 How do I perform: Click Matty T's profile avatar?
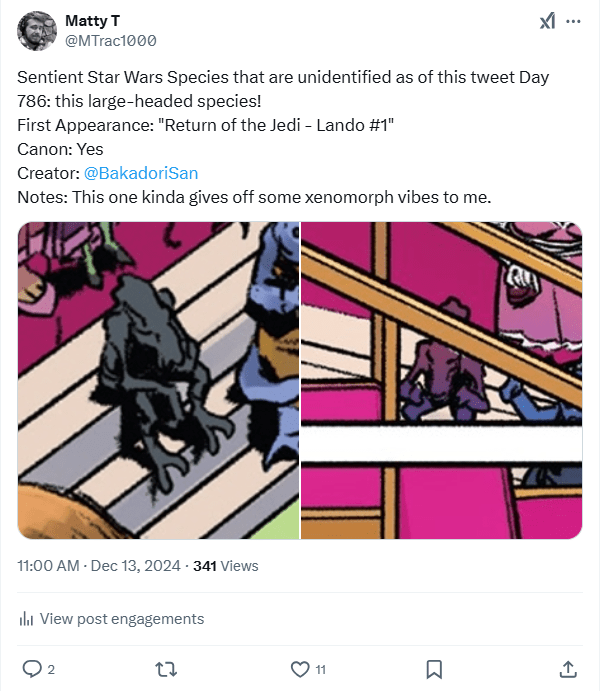[x=36, y=31]
